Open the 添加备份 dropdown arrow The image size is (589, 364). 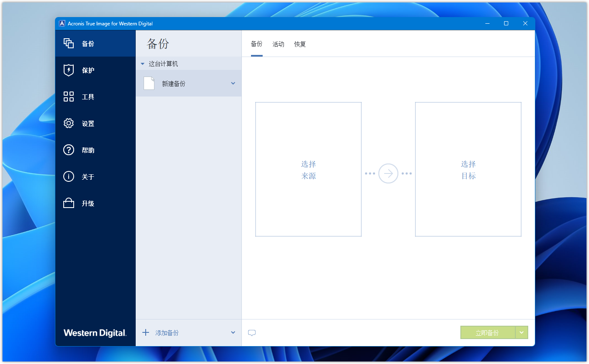[x=233, y=332]
